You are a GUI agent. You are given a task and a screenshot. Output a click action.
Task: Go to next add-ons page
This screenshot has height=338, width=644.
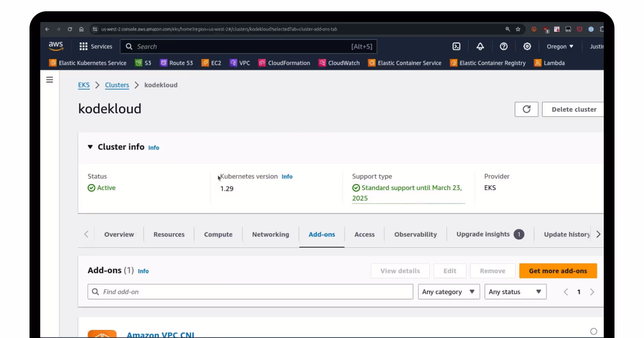pyautogui.click(x=592, y=292)
